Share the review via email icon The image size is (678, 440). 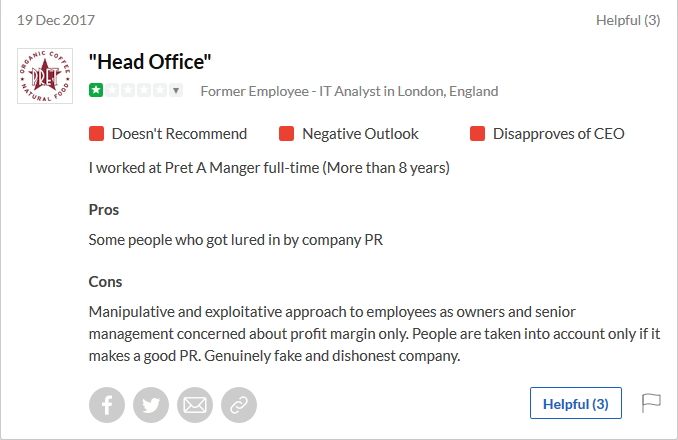pyautogui.click(x=195, y=404)
